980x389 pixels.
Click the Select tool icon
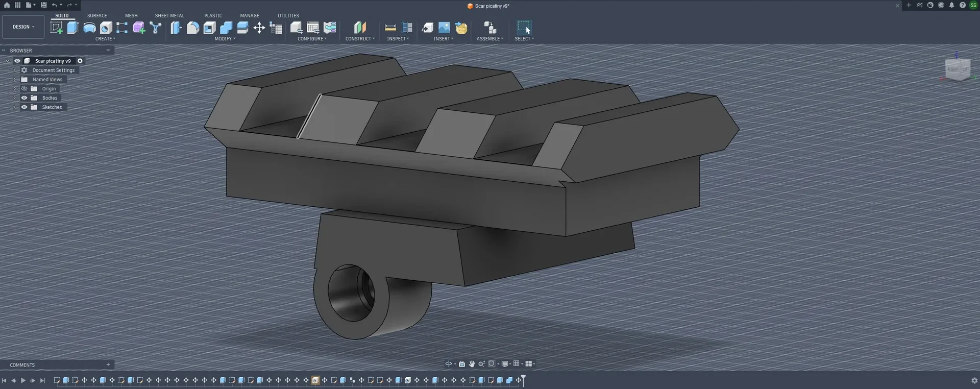(x=524, y=28)
